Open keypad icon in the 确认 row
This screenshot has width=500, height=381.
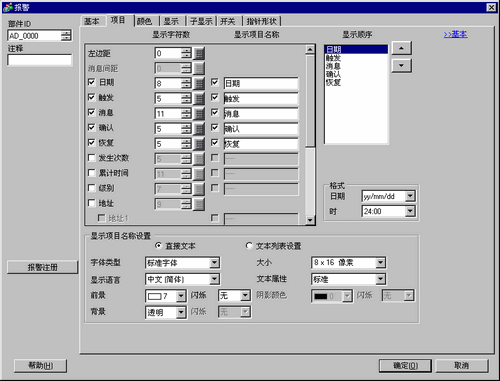click(199, 129)
